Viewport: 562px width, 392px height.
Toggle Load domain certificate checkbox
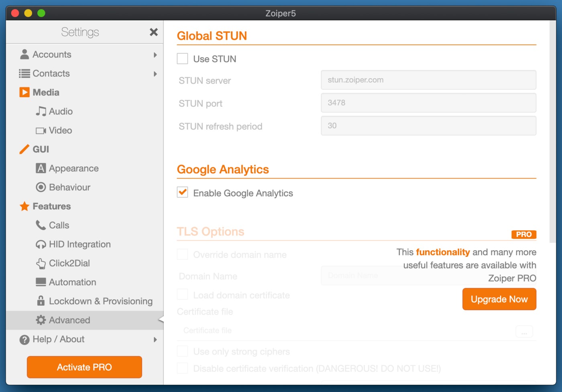[183, 295]
